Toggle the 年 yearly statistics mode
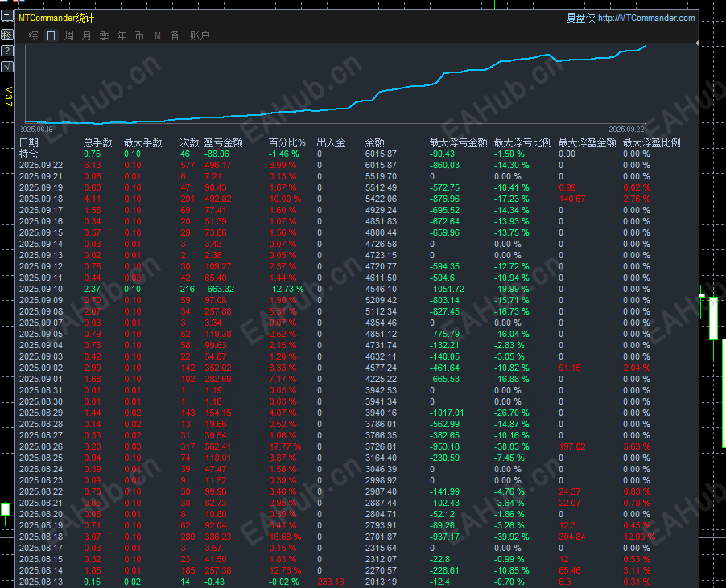726x588 pixels. tap(122, 35)
